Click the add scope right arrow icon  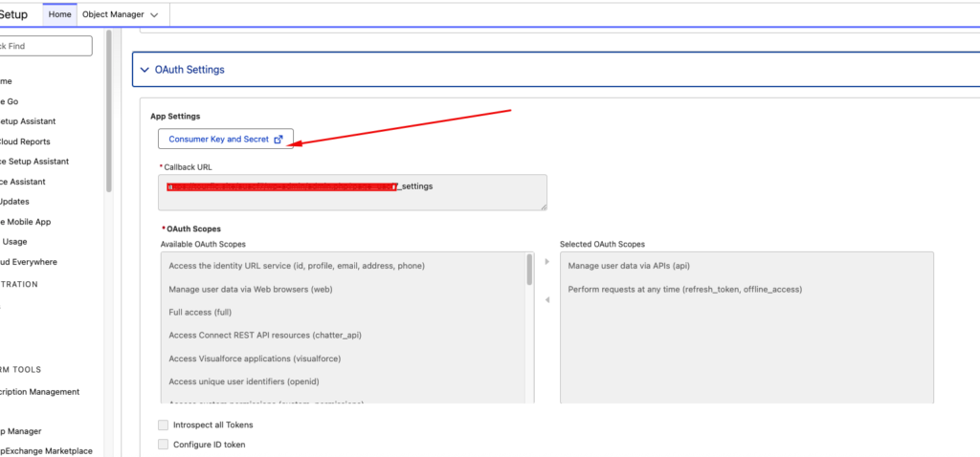pos(546,261)
